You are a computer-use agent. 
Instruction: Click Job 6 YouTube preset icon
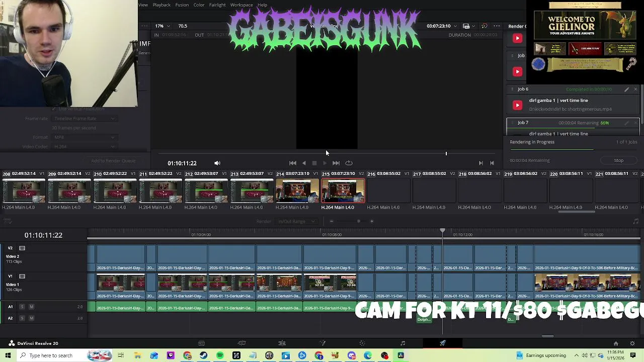(x=517, y=105)
